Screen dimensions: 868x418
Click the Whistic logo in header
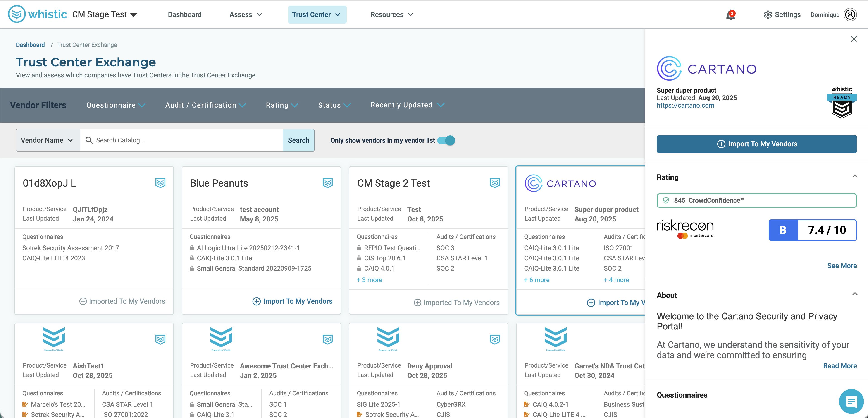[37, 14]
